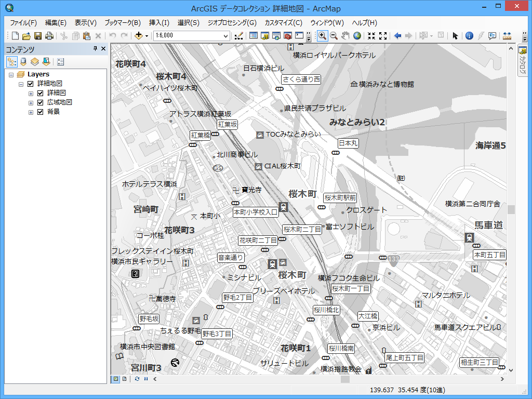
Task: Open the Catalog window toolbar icon
Action: (265, 36)
